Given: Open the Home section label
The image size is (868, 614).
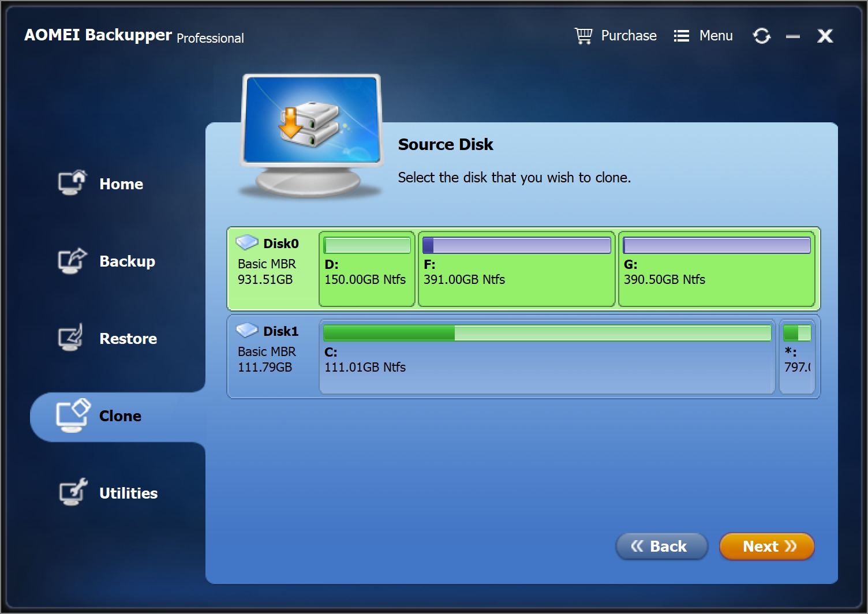Looking at the screenshot, I should pyautogui.click(x=121, y=184).
